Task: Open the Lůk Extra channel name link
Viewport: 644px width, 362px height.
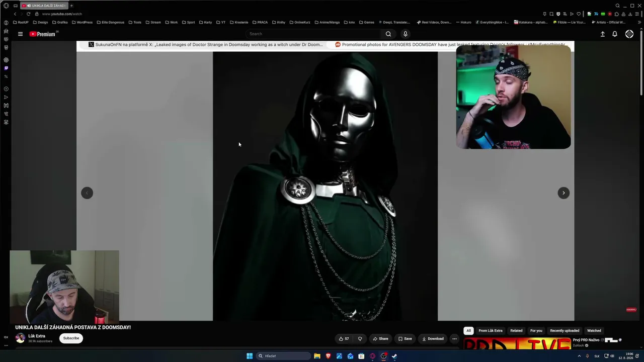Action: pos(37,336)
